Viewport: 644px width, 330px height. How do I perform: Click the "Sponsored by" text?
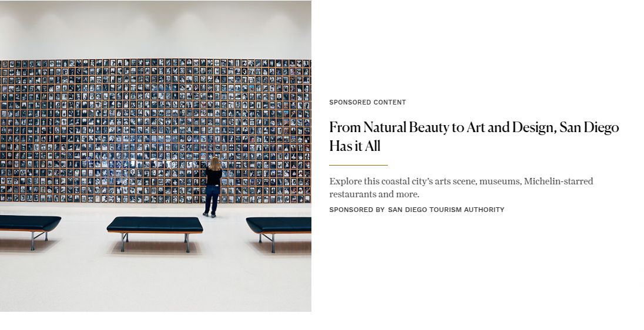point(357,210)
